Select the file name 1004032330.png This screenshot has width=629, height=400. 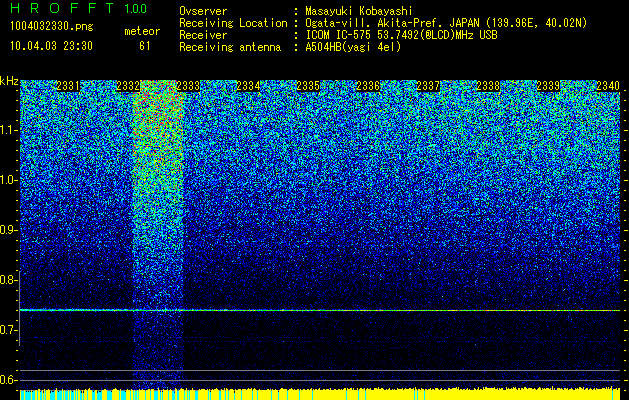click(52, 26)
